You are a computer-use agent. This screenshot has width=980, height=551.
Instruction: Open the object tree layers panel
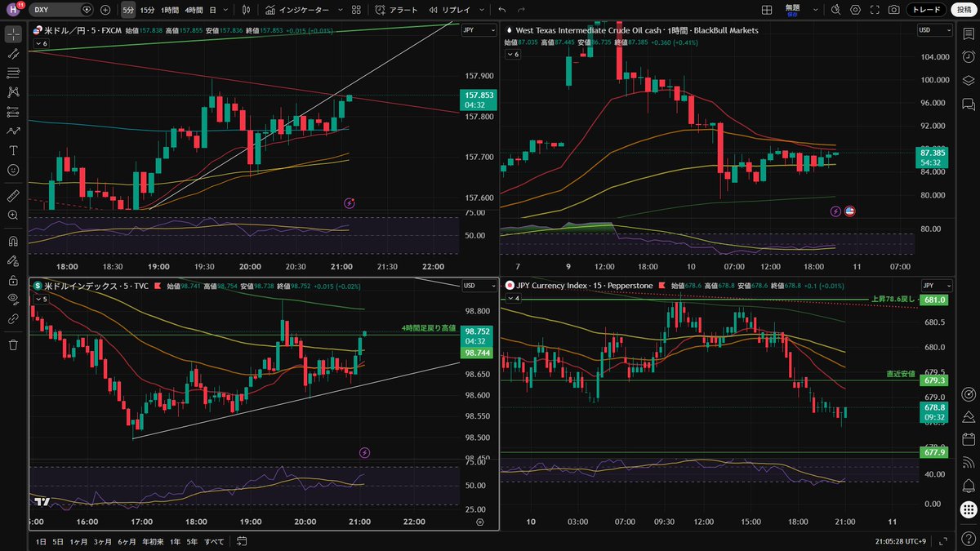[968, 79]
